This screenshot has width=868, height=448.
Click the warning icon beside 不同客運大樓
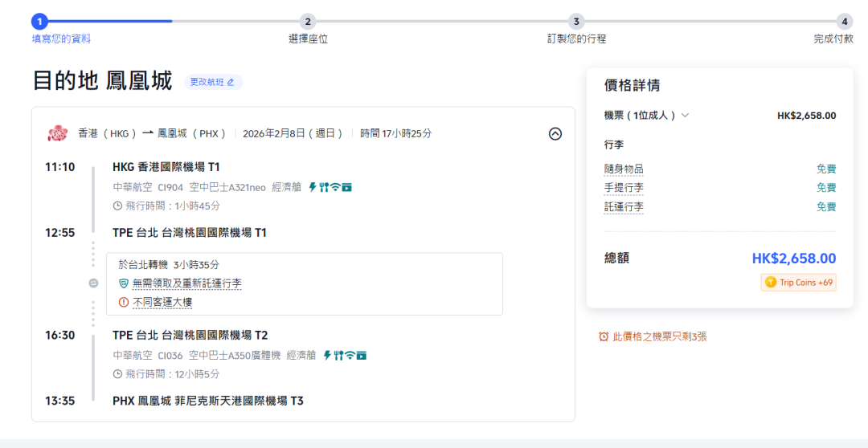coord(124,302)
